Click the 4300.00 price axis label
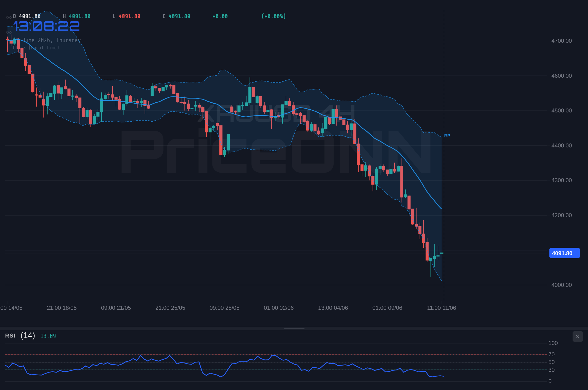Screen dimensions: 588x390 [562, 180]
